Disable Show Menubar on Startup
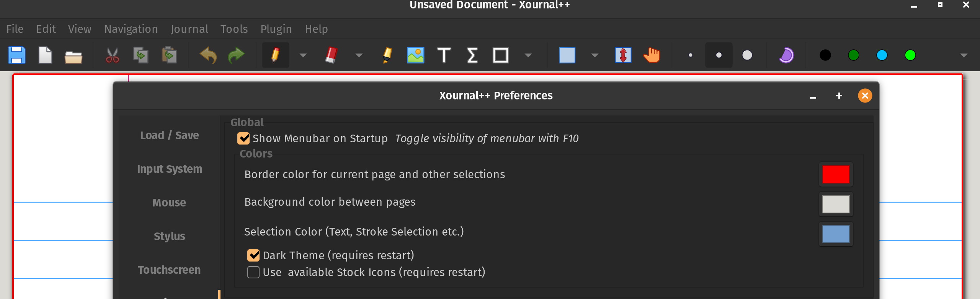Viewport: 980px width, 299px height. 244,138
